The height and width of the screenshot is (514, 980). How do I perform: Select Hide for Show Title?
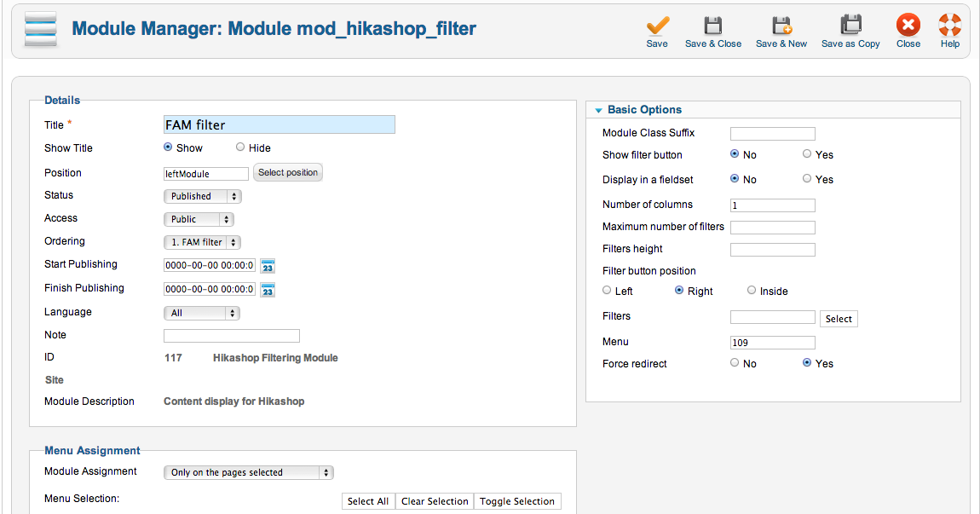(240, 147)
